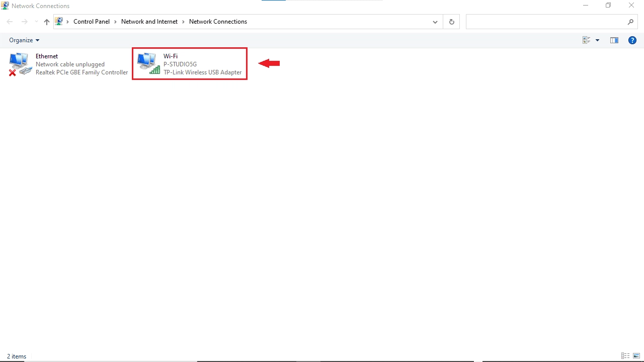Show the preview pane
The width and height of the screenshot is (644, 362).
(614, 40)
